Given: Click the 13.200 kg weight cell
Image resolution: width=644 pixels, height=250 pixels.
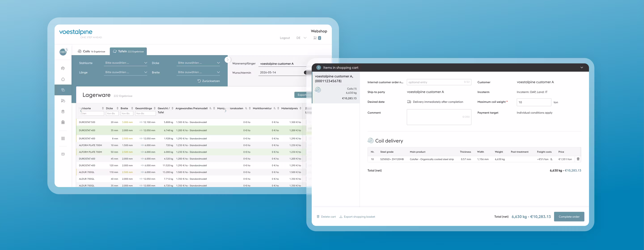Looking at the screenshot, I should pyautogui.click(x=168, y=172).
